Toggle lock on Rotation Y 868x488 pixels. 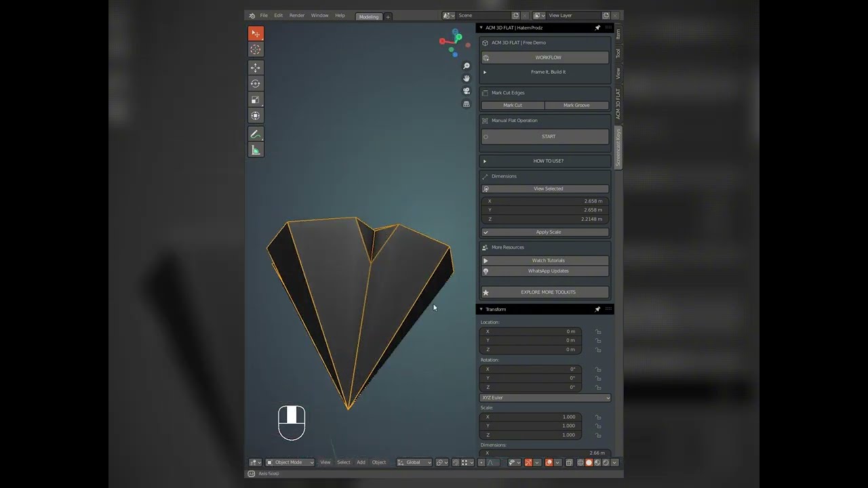click(x=598, y=378)
